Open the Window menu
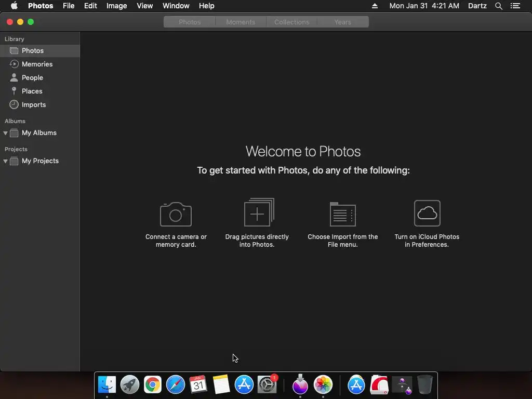 click(176, 6)
